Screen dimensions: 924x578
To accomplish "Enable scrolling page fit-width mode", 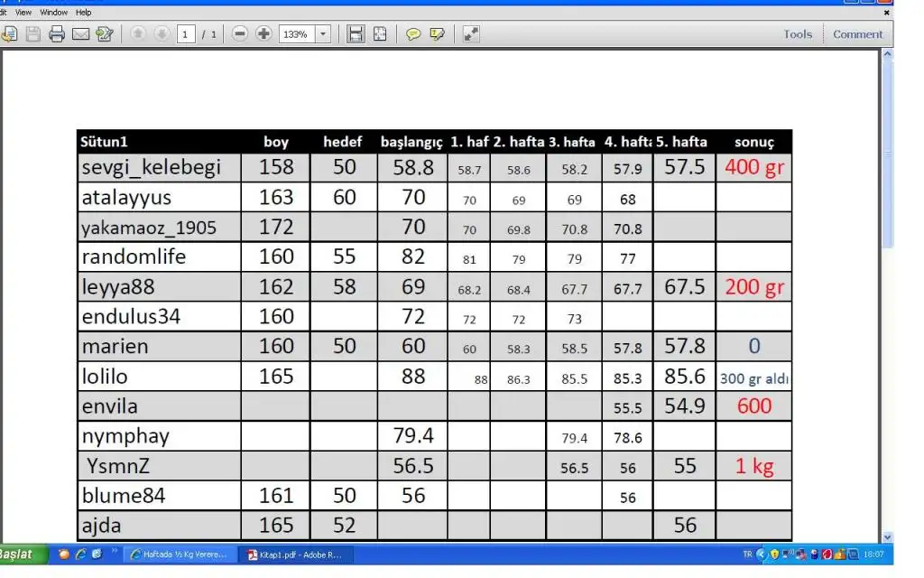I will click(x=356, y=34).
